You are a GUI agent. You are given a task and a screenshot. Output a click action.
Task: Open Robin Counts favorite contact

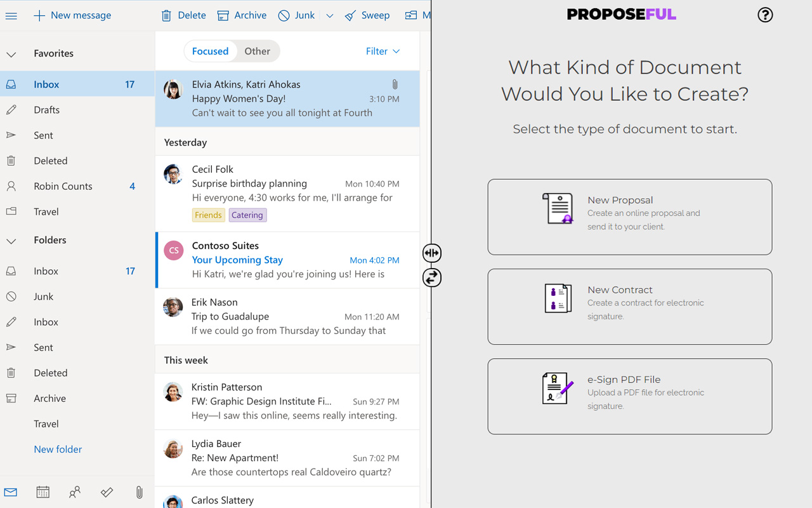pyautogui.click(x=77, y=186)
